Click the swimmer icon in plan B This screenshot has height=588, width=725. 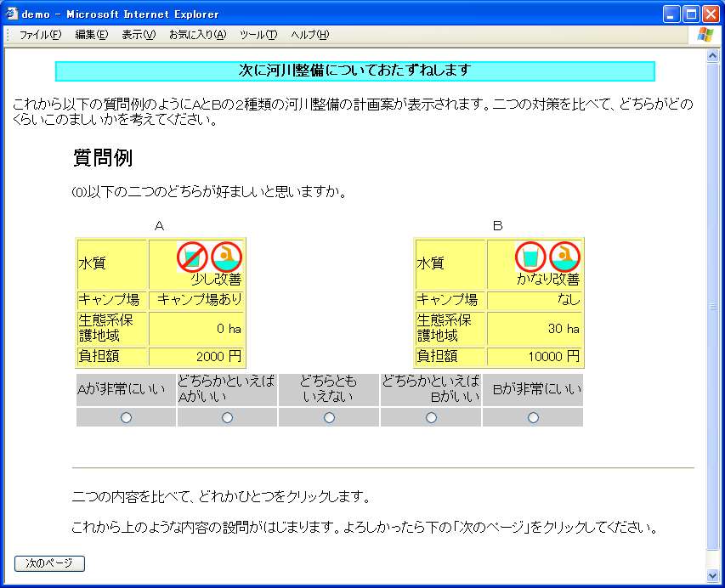[564, 256]
